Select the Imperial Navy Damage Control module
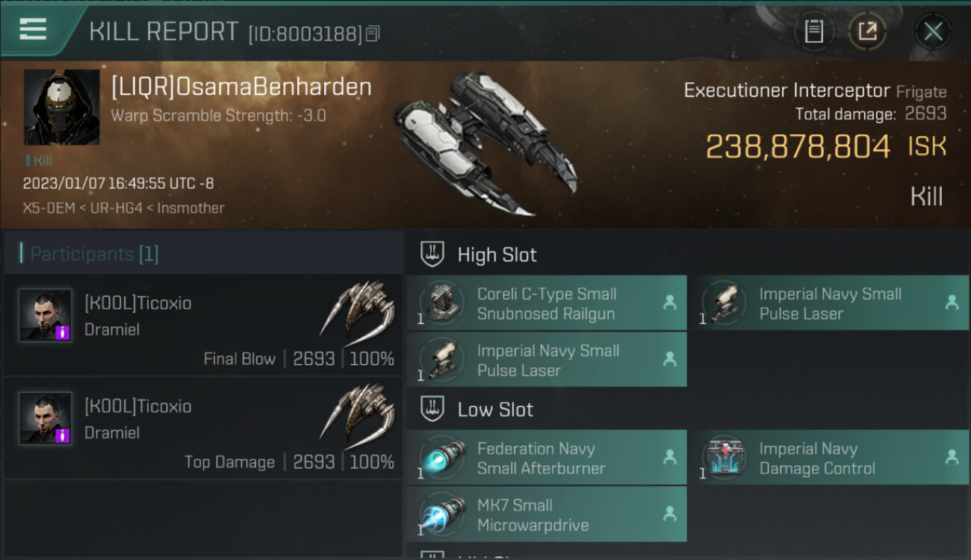The width and height of the screenshot is (971, 560). pyautogui.click(x=829, y=458)
